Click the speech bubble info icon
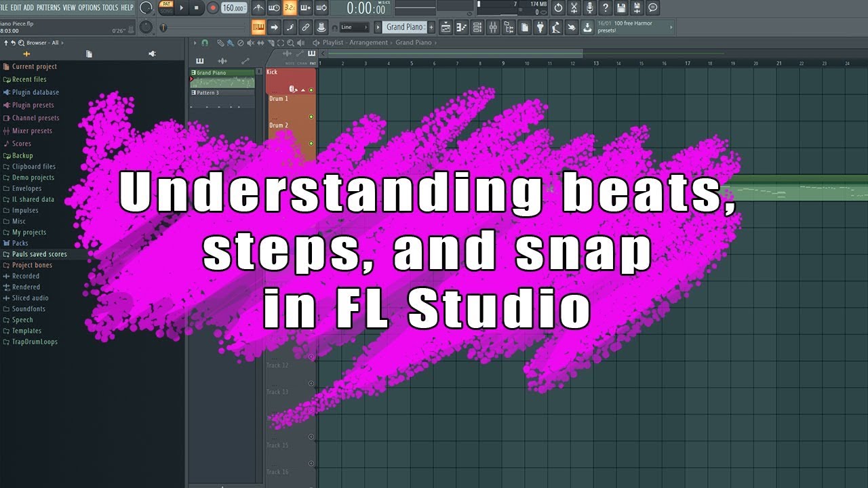868x488 pixels. click(653, 8)
